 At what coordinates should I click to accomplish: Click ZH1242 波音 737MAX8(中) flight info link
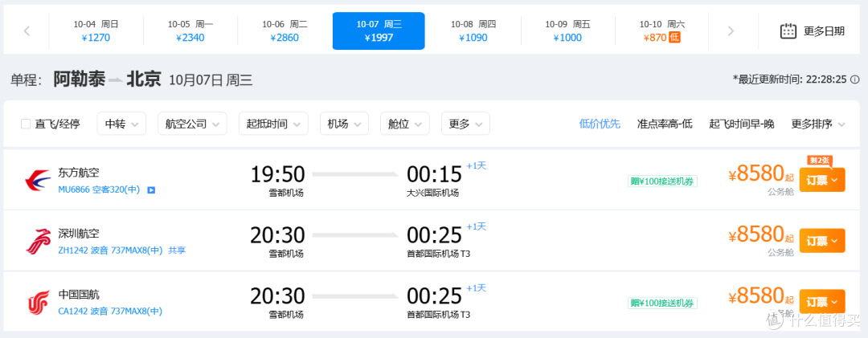pyautogui.click(x=110, y=250)
